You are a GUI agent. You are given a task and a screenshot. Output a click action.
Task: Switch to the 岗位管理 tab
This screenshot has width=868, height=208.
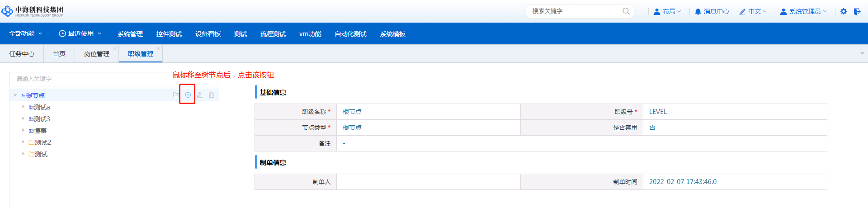pyautogui.click(x=96, y=54)
